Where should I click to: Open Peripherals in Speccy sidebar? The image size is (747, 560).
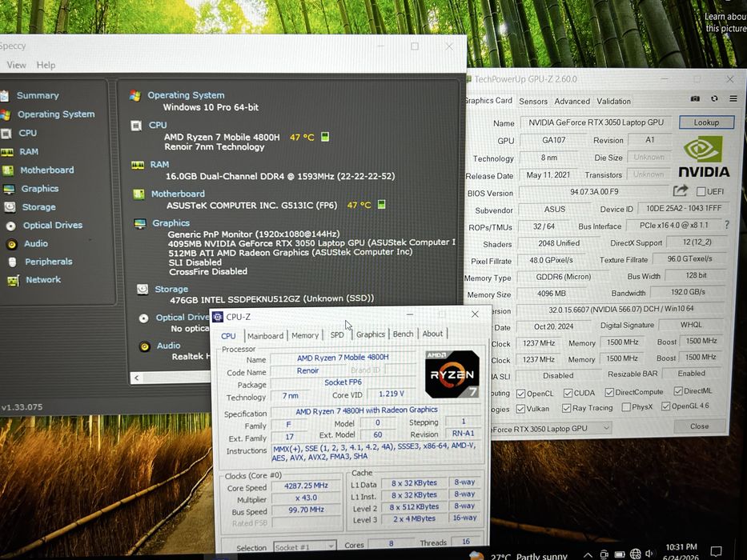tap(49, 262)
